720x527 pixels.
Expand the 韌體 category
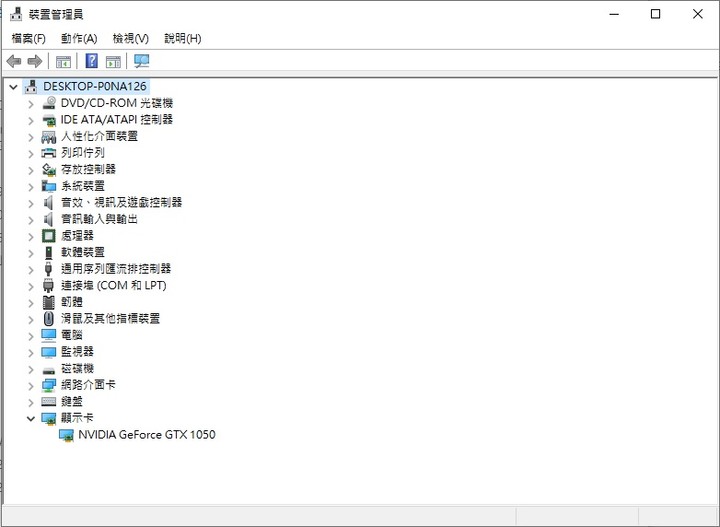tap(31, 303)
